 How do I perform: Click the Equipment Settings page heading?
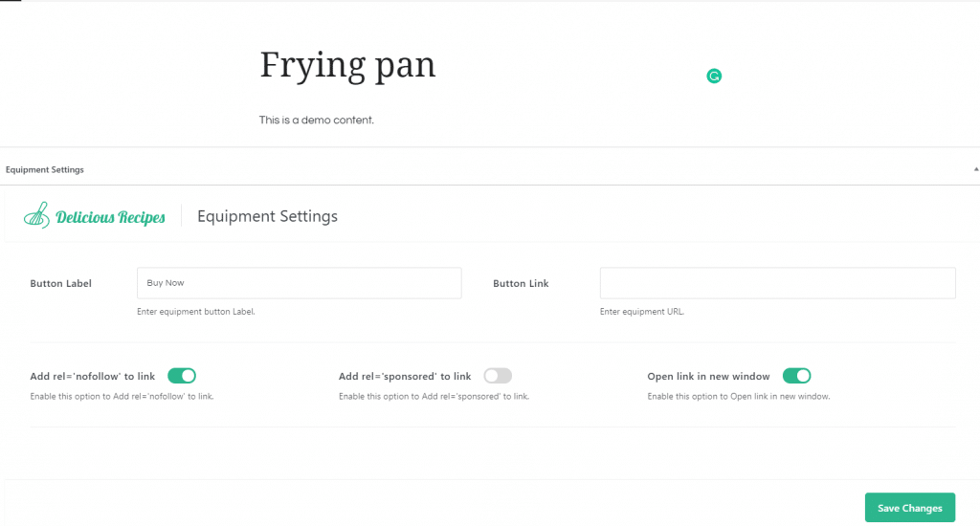click(x=268, y=216)
